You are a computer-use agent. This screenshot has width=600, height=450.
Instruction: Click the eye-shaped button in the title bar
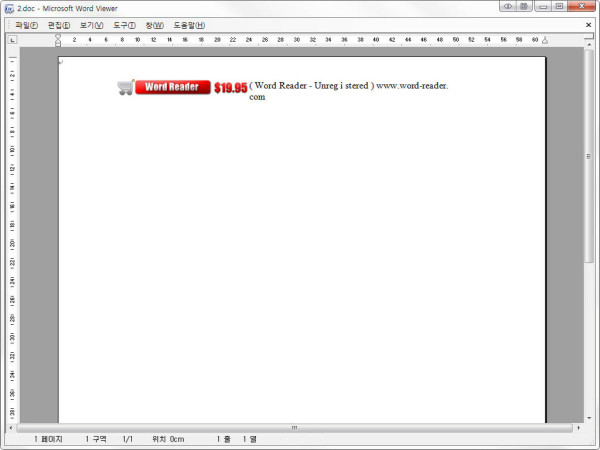click(508, 6)
